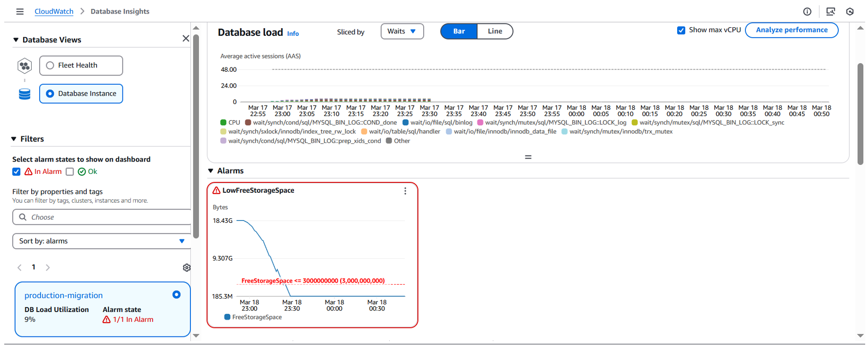Image resolution: width=868 pixels, height=351 pixels.
Task: Click the red In Alarm warning icon
Action: pos(29,171)
